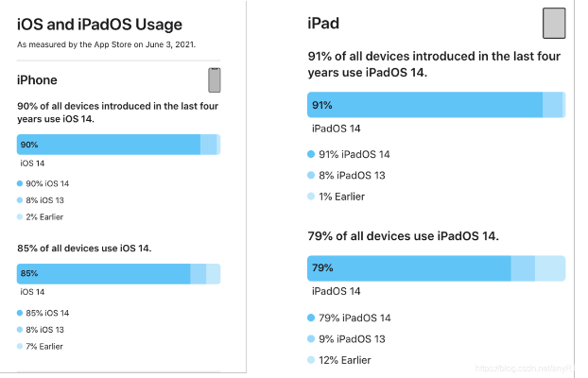Viewport: 588px width, 378px height.
Task: Click the 1% Earlier legend dot
Action: tap(311, 197)
